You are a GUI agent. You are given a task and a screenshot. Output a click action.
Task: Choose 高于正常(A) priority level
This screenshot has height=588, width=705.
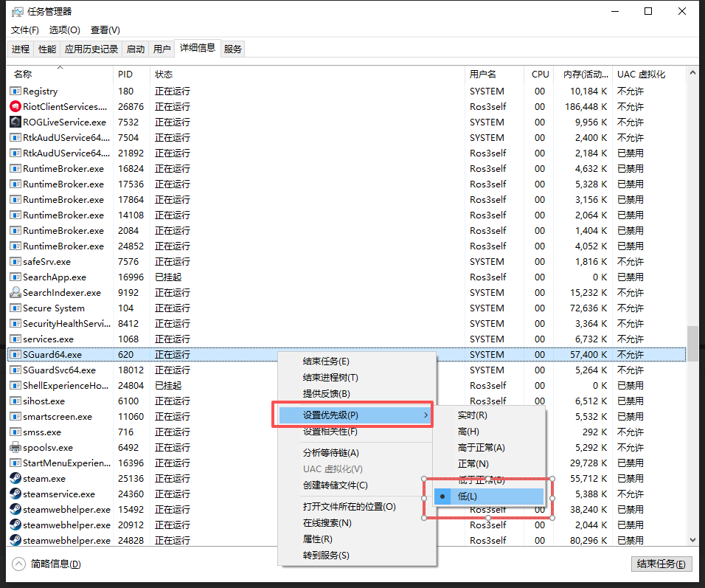click(481, 448)
